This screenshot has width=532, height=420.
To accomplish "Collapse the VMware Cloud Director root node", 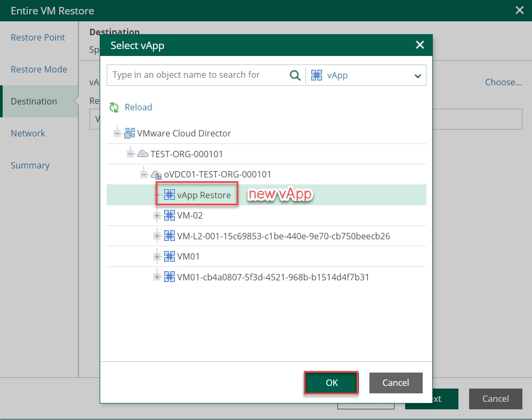I will tap(117, 133).
